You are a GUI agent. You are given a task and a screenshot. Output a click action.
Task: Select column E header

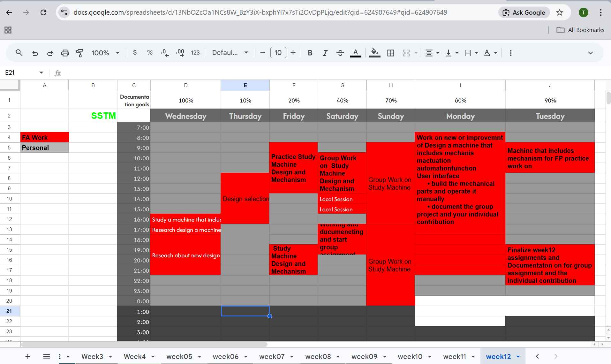(245, 85)
